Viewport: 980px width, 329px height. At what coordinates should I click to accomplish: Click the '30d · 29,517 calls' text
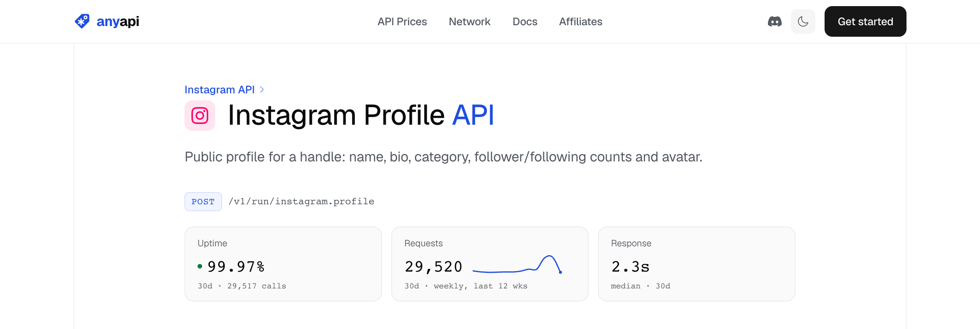[242, 286]
